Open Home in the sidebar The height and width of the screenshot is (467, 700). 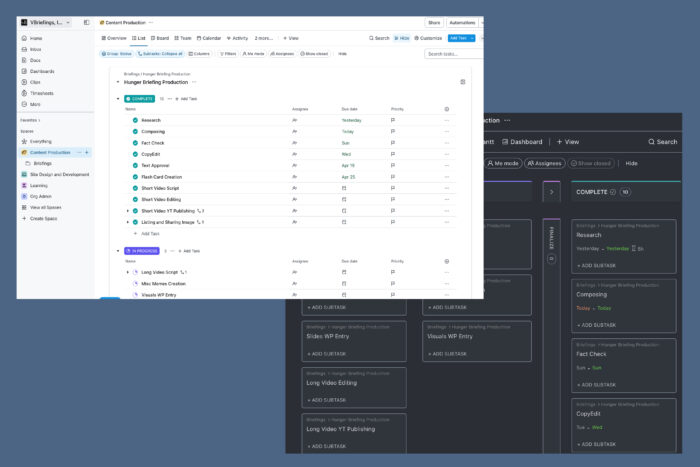pos(35,38)
